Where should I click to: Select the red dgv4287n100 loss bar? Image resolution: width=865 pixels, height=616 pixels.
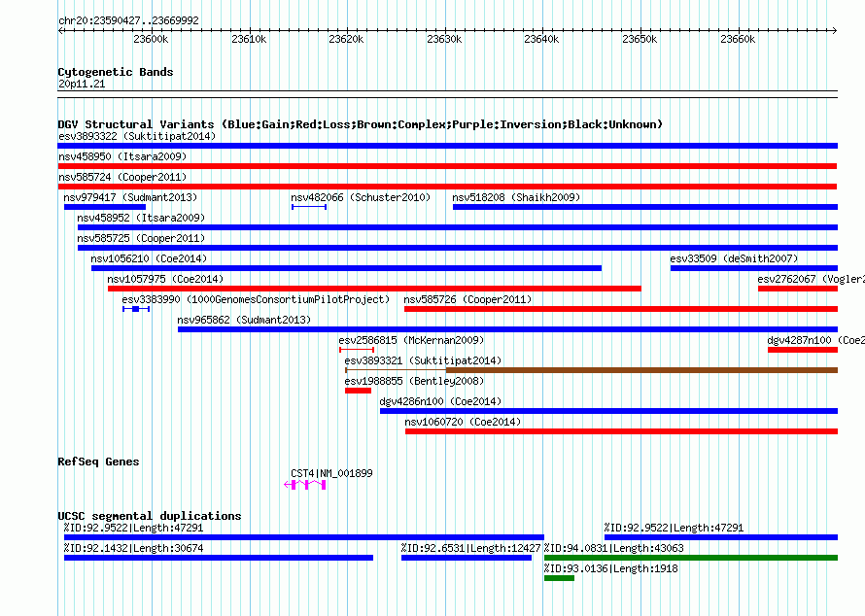(803, 350)
